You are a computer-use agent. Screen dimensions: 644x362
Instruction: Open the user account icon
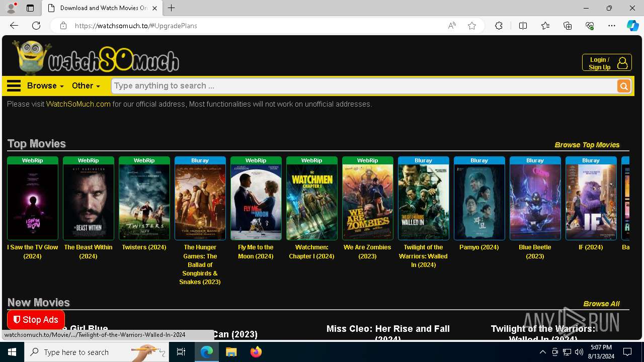622,63
